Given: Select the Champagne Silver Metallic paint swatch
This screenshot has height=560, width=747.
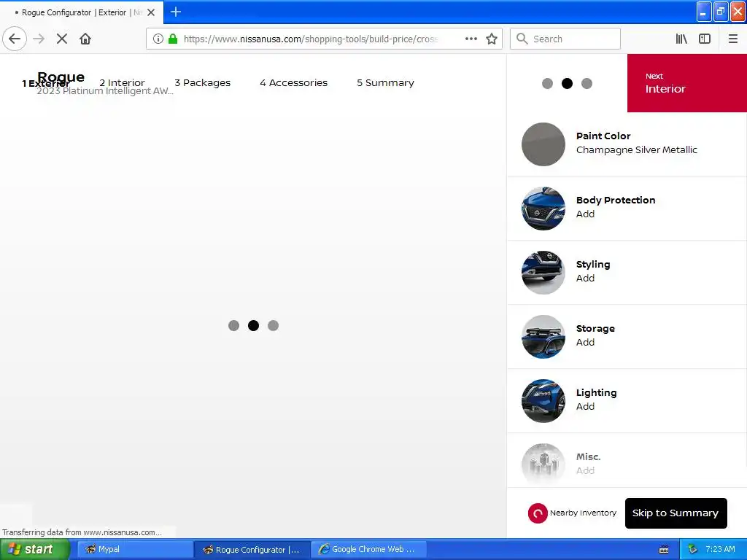Looking at the screenshot, I should 543,144.
